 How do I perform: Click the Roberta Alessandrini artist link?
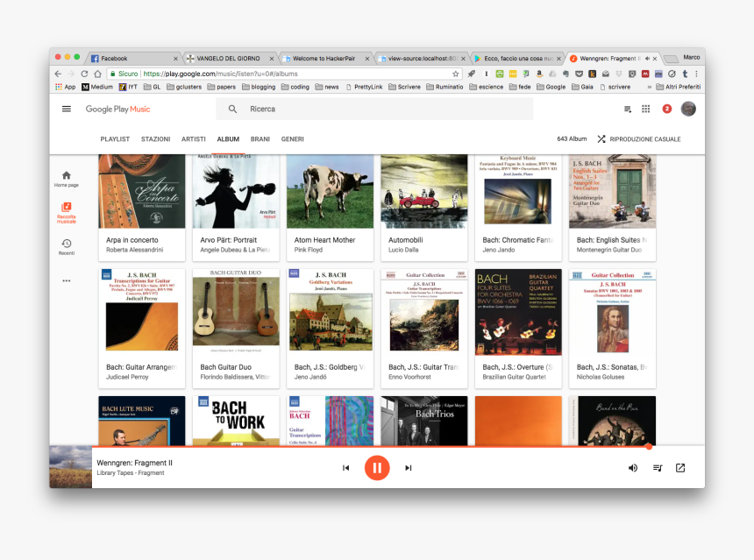coord(135,250)
